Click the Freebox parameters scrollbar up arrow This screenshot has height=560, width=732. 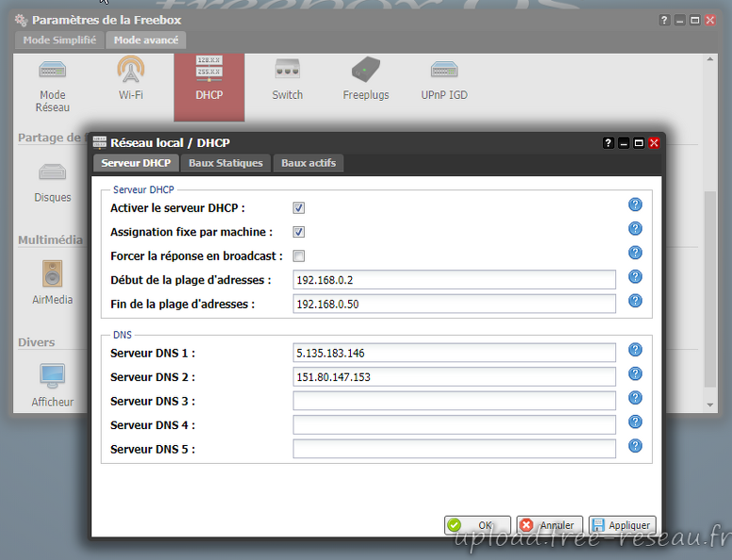pyautogui.click(x=709, y=59)
